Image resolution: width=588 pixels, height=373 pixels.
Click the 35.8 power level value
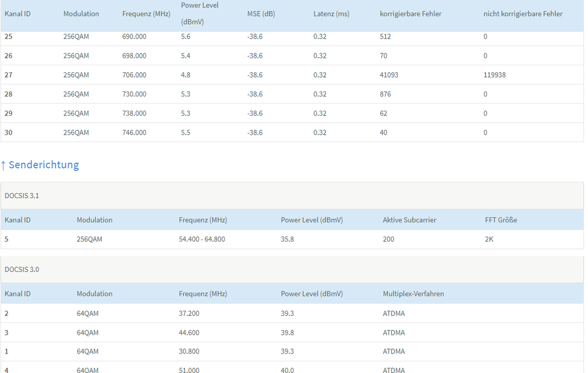click(287, 239)
